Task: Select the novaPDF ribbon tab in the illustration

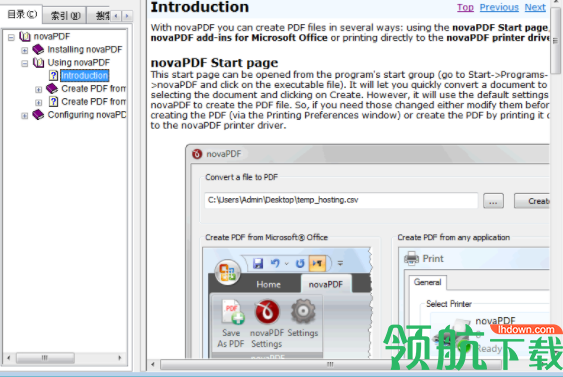Action: coord(326,284)
